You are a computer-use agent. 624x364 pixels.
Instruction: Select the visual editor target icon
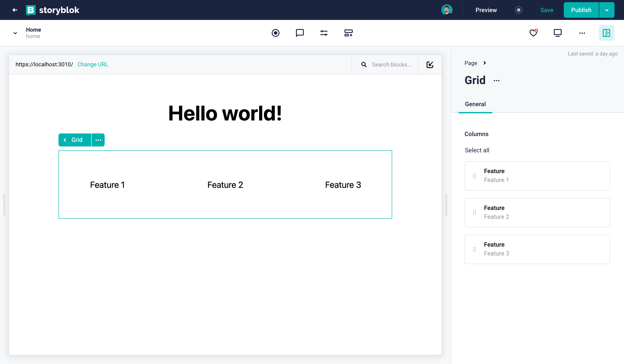point(275,33)
